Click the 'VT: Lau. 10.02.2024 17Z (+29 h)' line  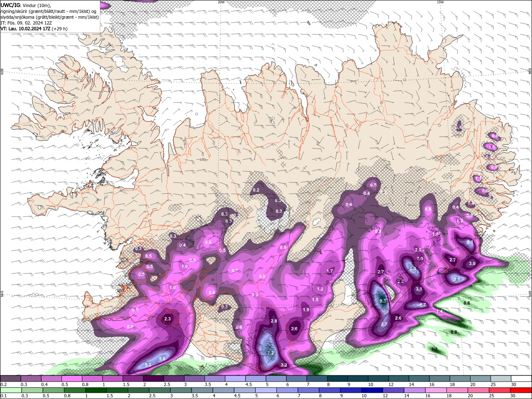[x=34, y=29]
